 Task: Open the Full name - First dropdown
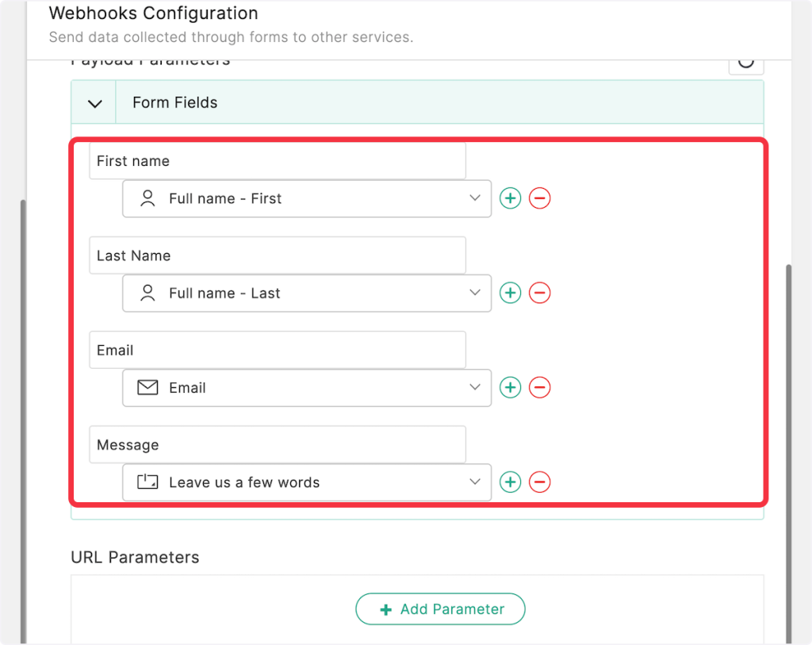(306, 198)
